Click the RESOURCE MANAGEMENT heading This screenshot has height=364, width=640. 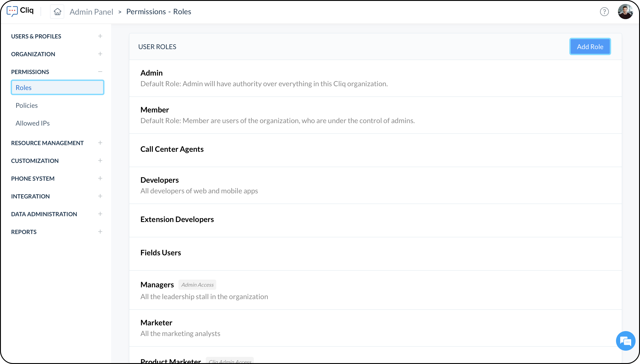[47, 143]
